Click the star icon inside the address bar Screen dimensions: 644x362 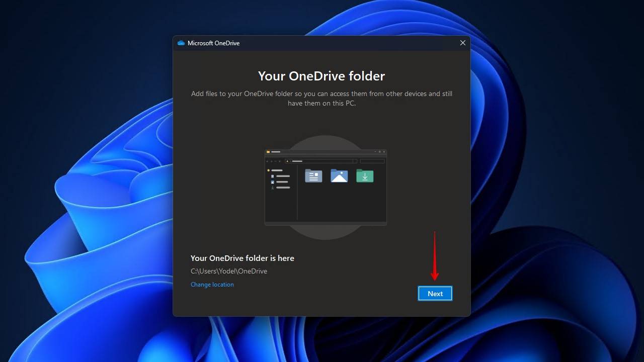pyautogui.click(x=287, y=161)
